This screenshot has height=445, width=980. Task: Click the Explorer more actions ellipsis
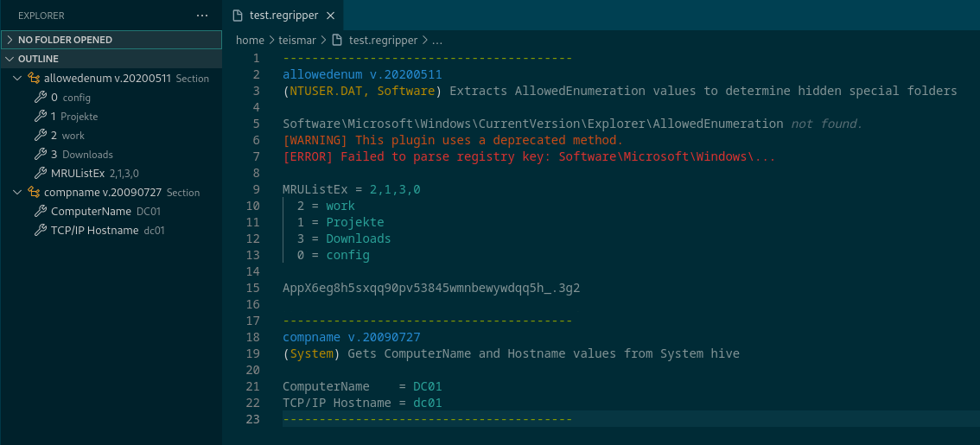(x=202, y=16)
